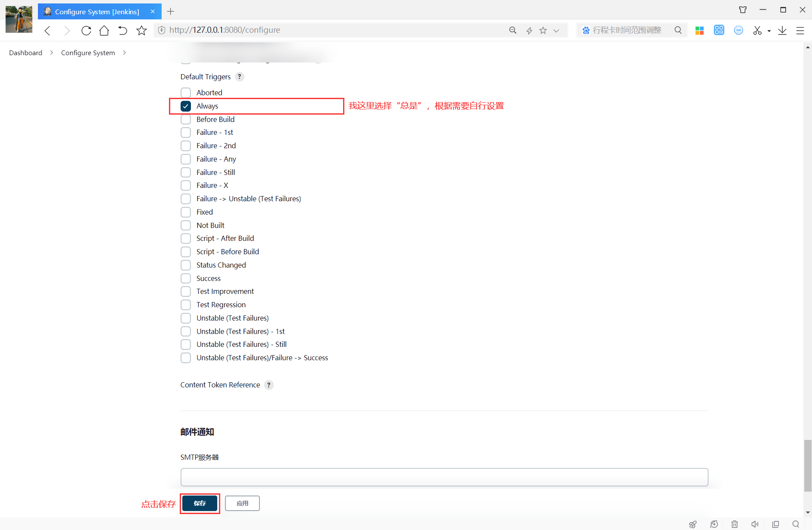
Task: Check Unstable (Test Failures)/Failure -> Success
Action: point(186,358)
